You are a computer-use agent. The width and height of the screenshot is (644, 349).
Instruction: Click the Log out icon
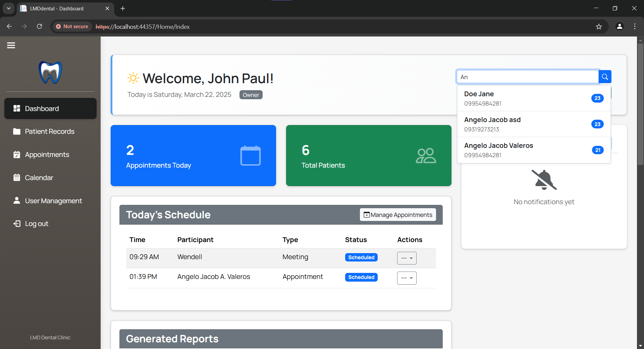point(17,223)
